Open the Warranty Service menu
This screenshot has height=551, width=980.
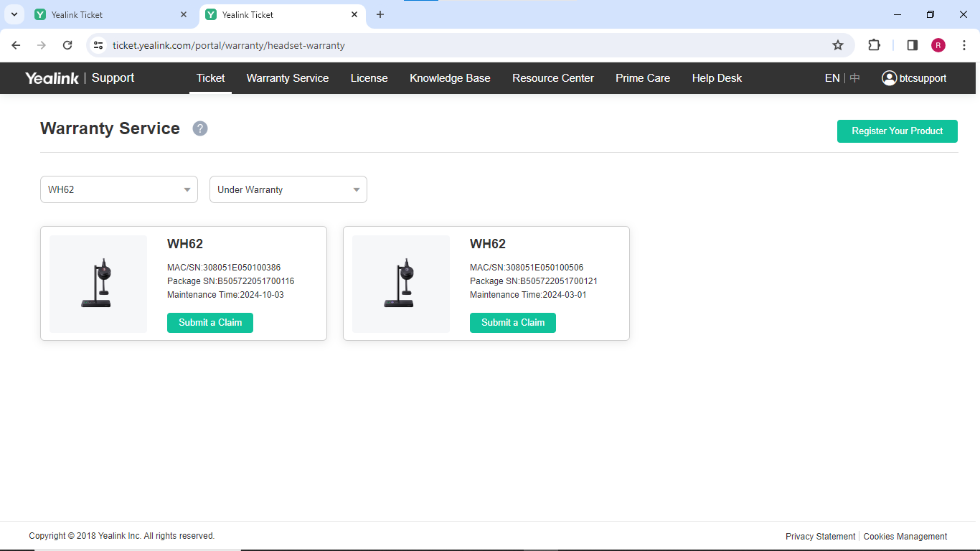pos(287,78)
